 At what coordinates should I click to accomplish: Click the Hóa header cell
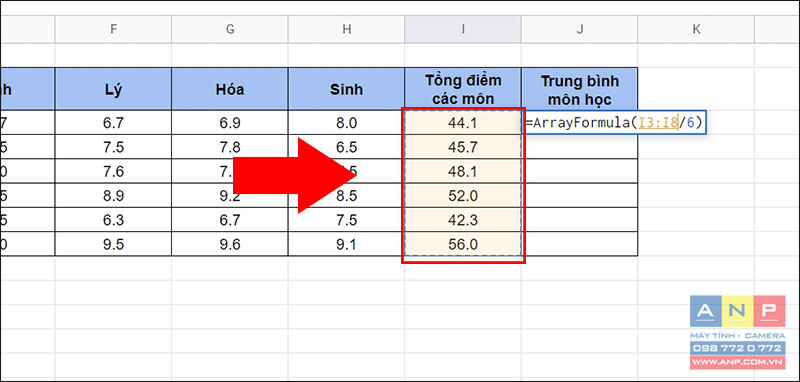pos(230,89)
